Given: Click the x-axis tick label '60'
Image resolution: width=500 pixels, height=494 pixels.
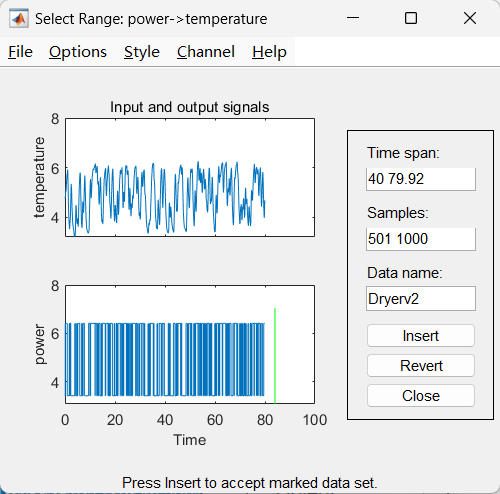Looking at the screenshot, I should [215, 420].
